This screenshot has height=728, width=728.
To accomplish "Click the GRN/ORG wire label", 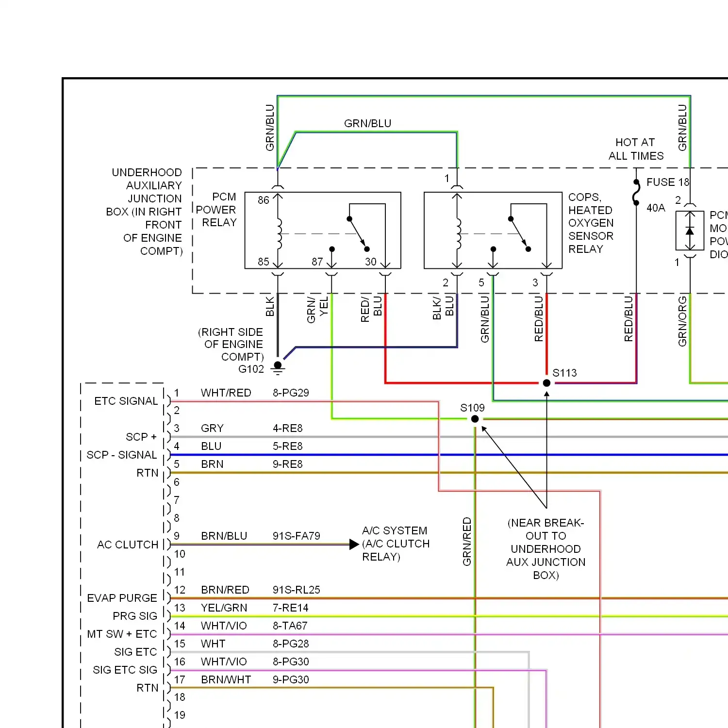I will point(682,321).
